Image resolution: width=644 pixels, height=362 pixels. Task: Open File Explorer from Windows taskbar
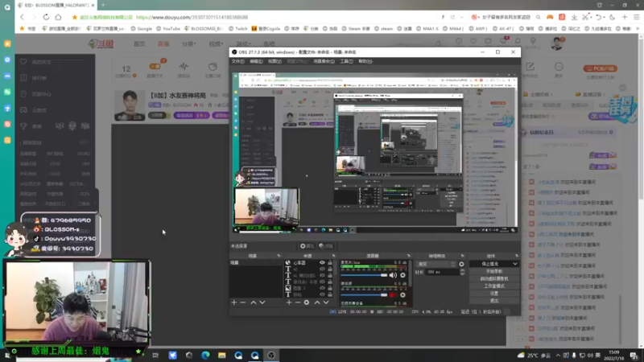point(222,356)
